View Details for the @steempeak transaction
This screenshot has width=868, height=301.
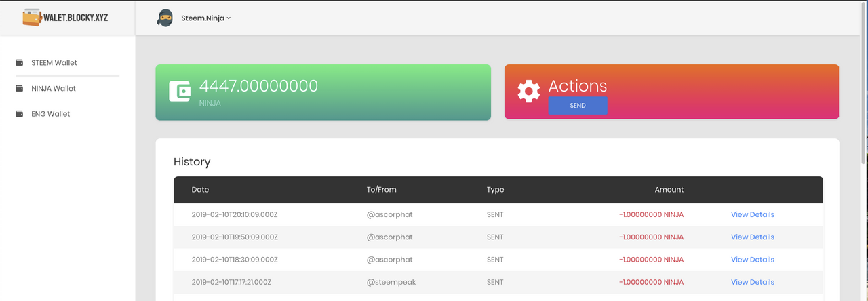pos(753,282)
